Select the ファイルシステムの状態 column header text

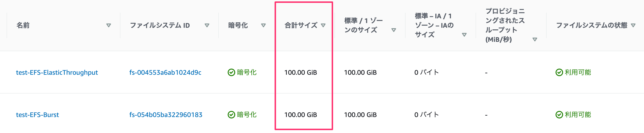[x=592, y=25]
